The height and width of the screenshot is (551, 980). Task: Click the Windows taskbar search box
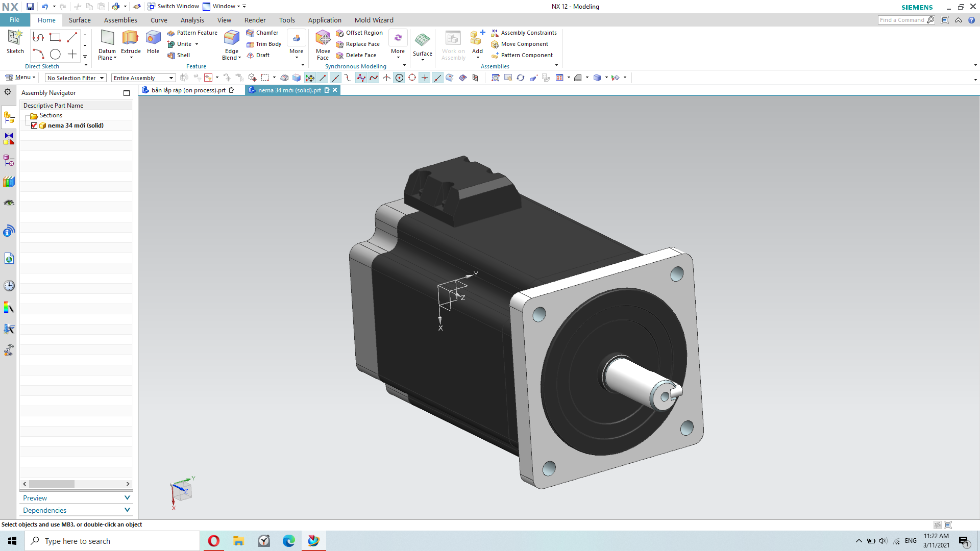[x=112, y=541]
